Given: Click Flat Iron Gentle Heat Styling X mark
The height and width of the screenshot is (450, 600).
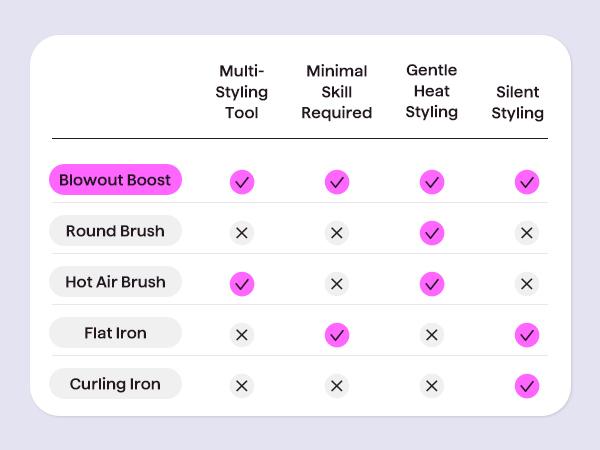Looking at the screenshot, I should pyautogui.click(x=432, y=335).
